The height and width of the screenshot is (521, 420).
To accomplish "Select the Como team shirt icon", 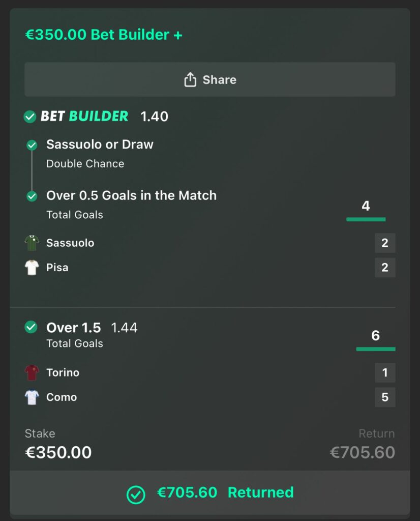I will point(32,397).
